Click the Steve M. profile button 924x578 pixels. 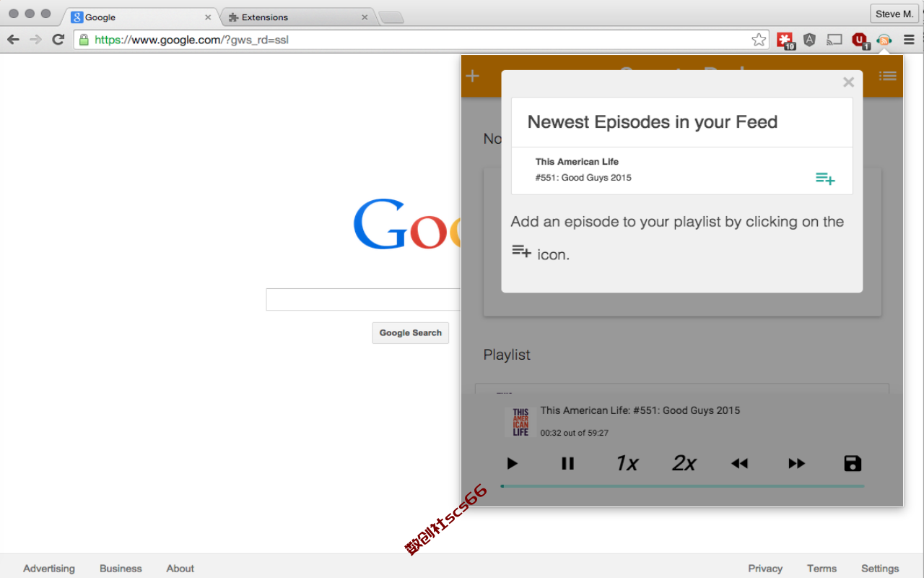[894, 14]
